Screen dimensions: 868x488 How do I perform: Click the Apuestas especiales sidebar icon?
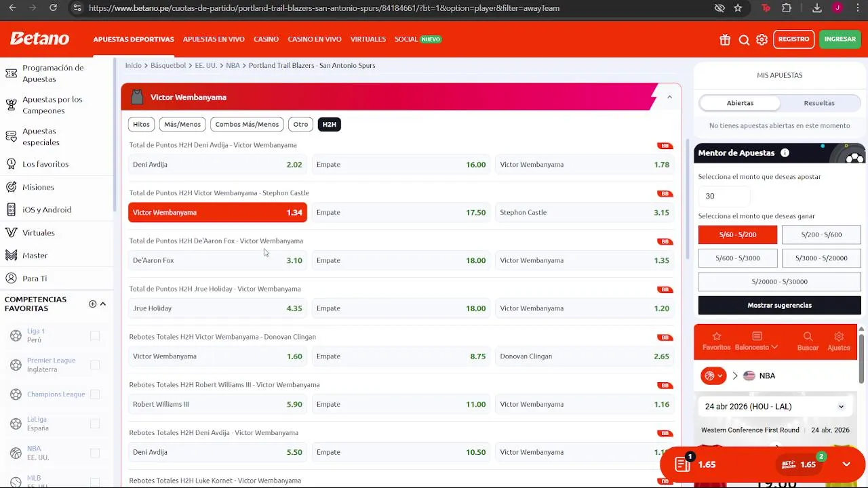click(11, 137)
